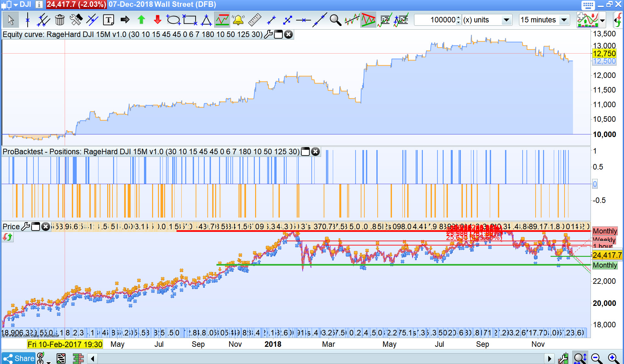This screenshot has width=624, height=364.
Task: Select the arrow cursor tool
Action: pos(11,20)
